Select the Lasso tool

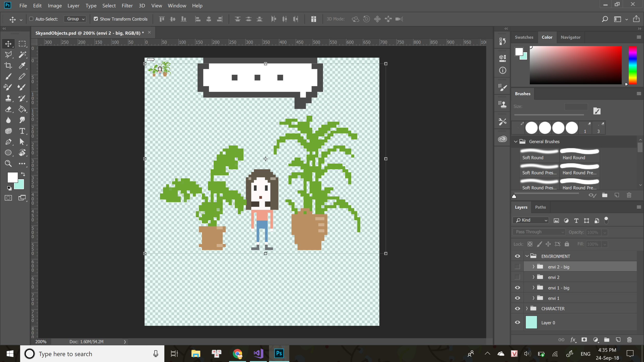[9, 54]
